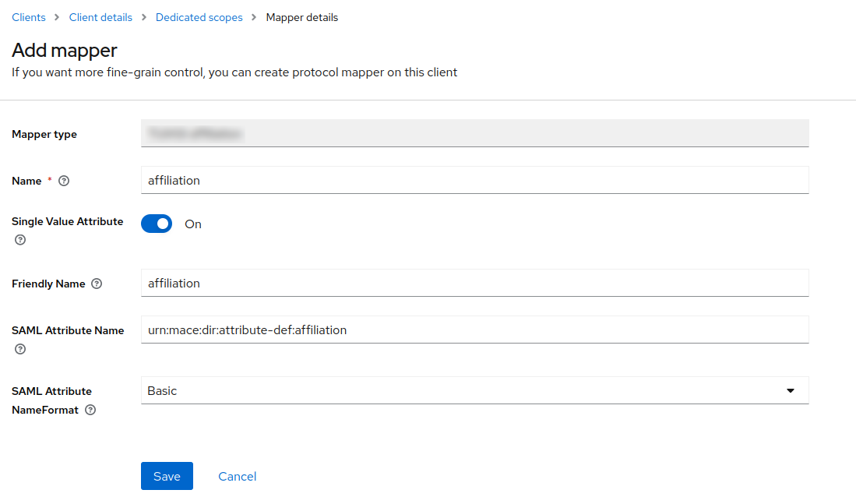
Task: Open help for SAML Attribute NameFormat
Action: (90, 410)
